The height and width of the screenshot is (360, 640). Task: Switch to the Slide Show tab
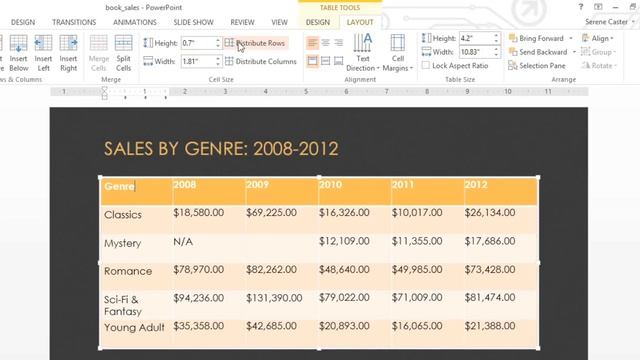click(x=193, y=22)
